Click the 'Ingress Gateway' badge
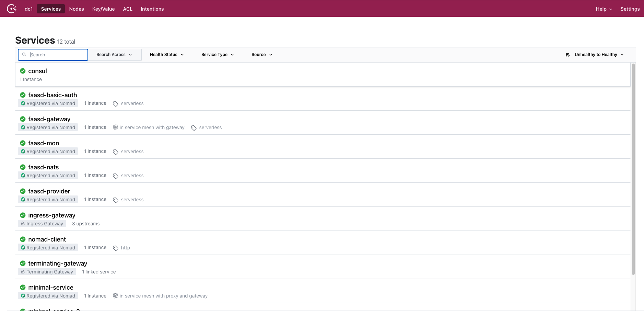 (42, 224)
